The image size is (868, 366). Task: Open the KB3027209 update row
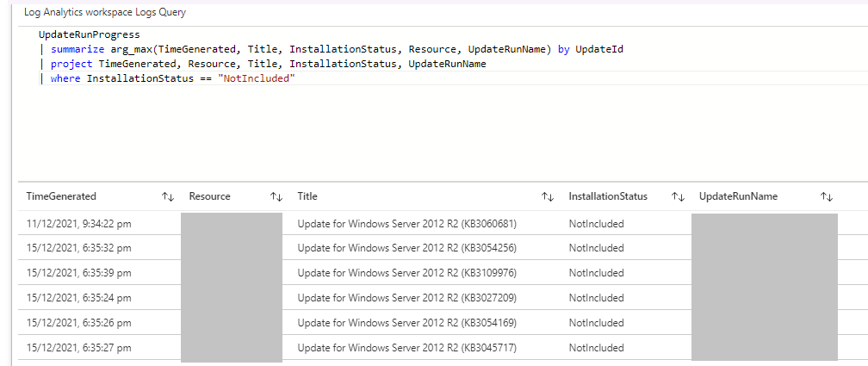406,298
